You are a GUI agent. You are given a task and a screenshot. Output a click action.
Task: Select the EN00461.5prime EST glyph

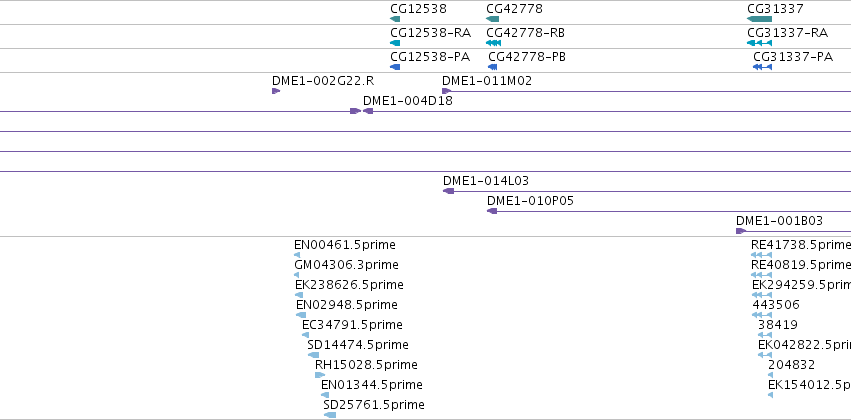pos(297,254)
